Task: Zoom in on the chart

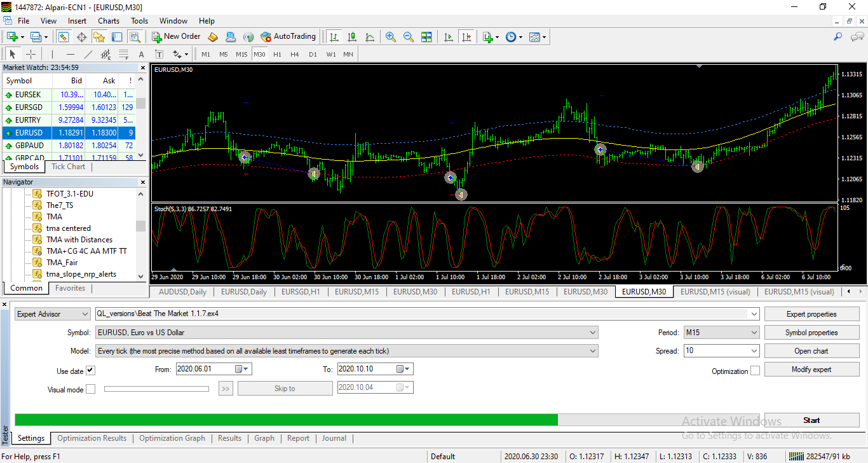Action: coord(390,37)
